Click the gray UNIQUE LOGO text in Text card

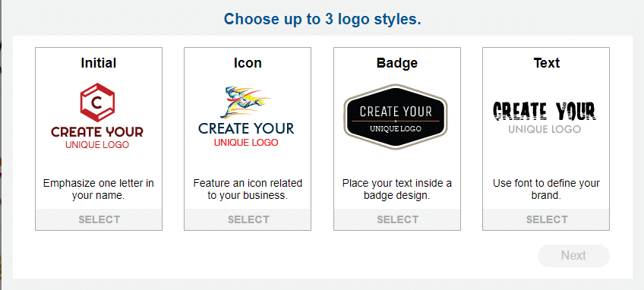coord(545,129)
